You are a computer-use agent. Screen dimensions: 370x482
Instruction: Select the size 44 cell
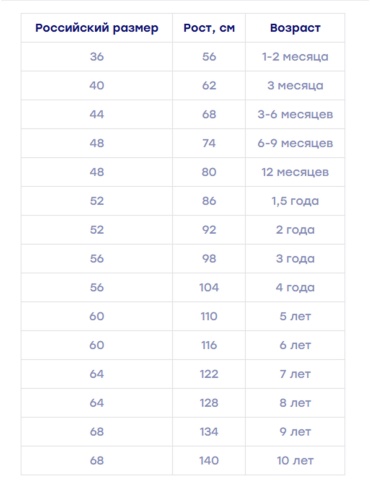97,114
